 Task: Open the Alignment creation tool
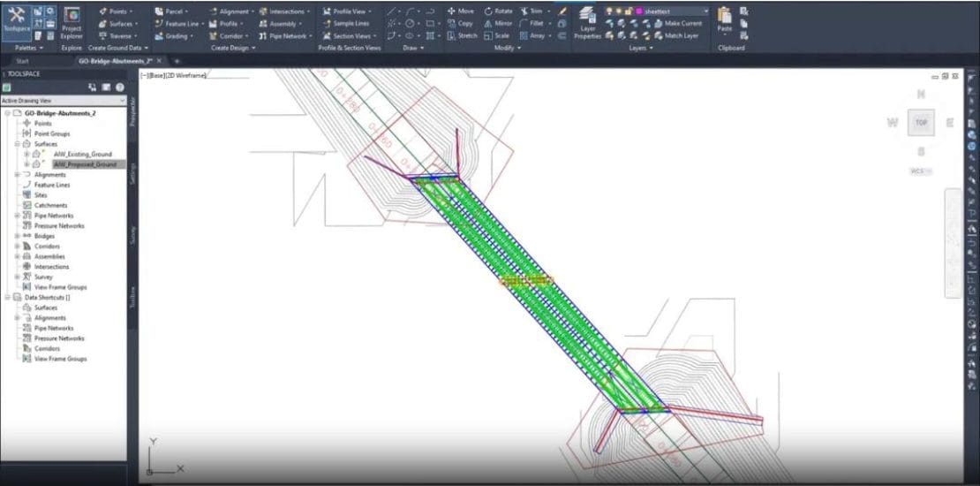[x=230, y=11]
